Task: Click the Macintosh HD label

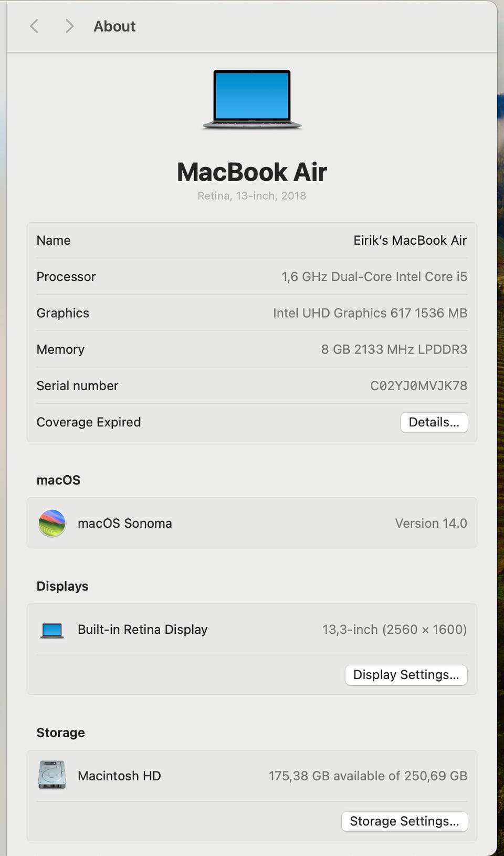Action: pos(119,776)
